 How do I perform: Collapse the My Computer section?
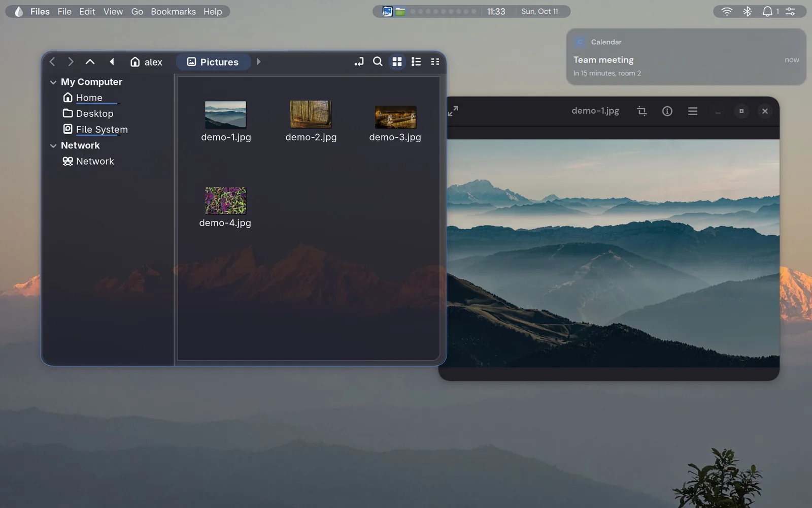point(53,82)
